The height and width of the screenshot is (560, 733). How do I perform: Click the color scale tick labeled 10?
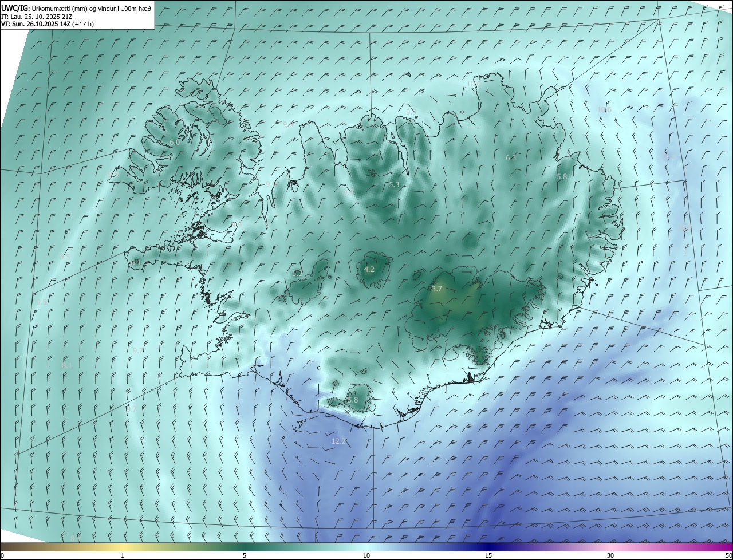[x=366, y=555]
